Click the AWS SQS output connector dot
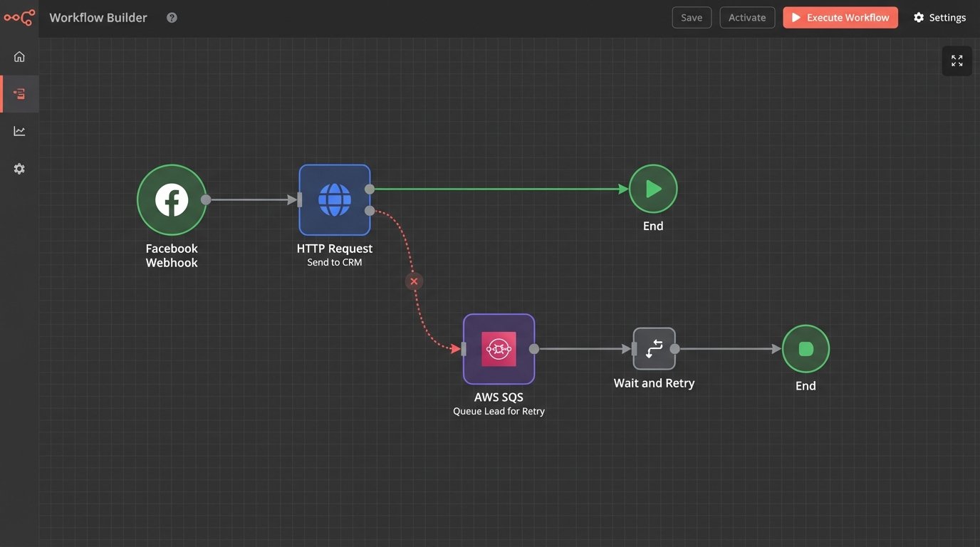The image size is (980, 547). coord(534,349)
